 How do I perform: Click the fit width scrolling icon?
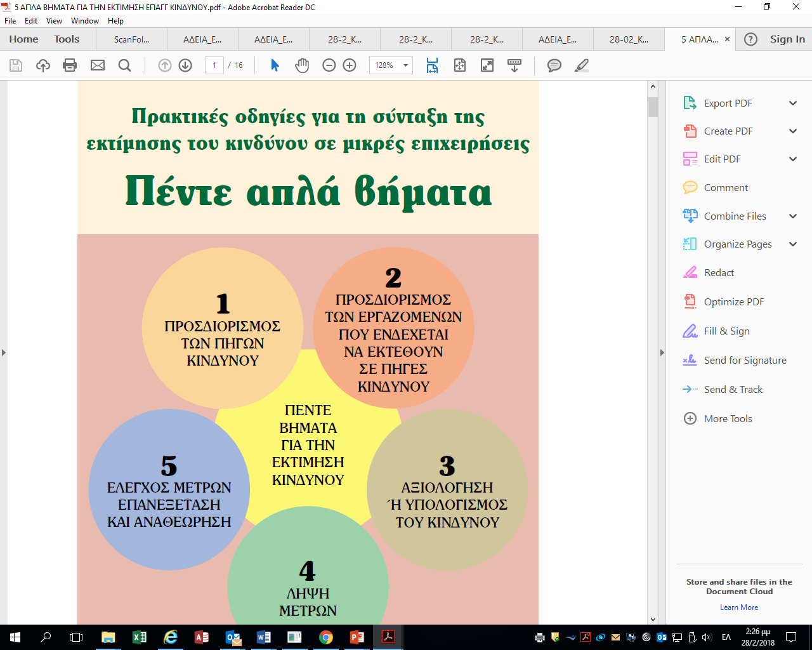coord(432,65)
